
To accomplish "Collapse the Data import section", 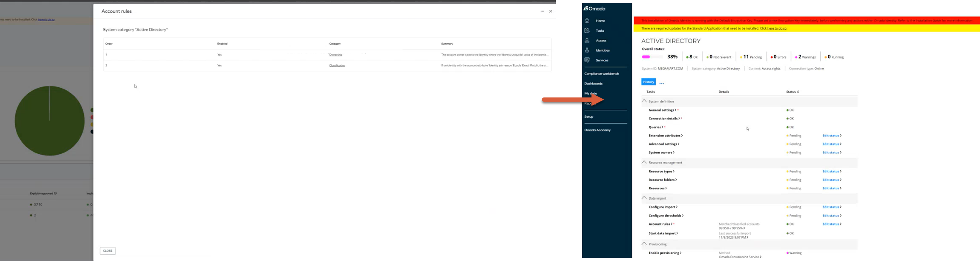I will pos(644,198).
